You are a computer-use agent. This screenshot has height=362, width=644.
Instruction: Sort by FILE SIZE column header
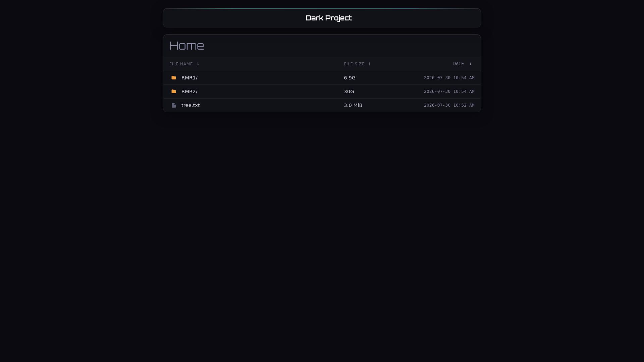coord(354,64)
